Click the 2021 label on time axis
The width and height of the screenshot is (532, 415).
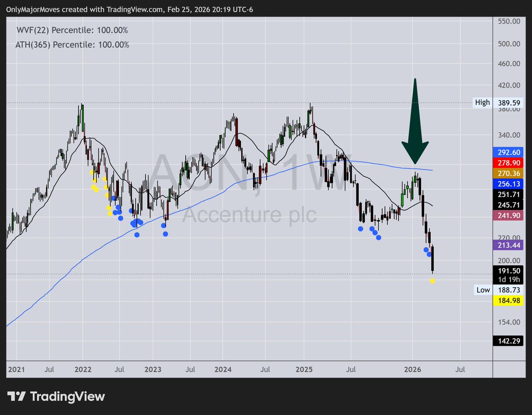tap(16, 369)
